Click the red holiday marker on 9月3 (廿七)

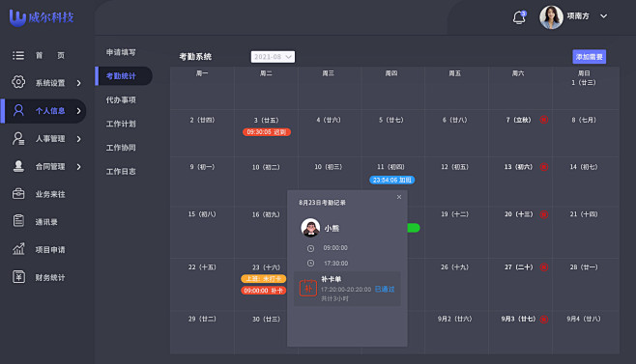click(x=544, y=319)
